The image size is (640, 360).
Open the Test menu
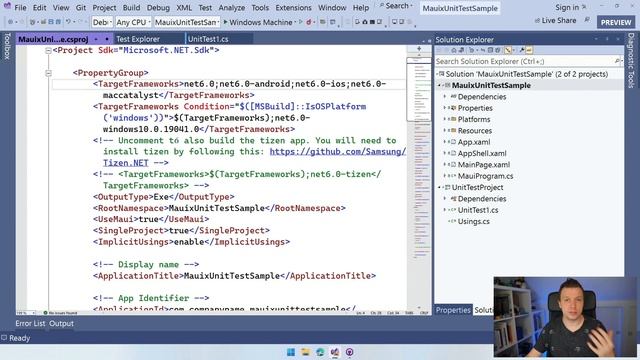pos(205,7)
